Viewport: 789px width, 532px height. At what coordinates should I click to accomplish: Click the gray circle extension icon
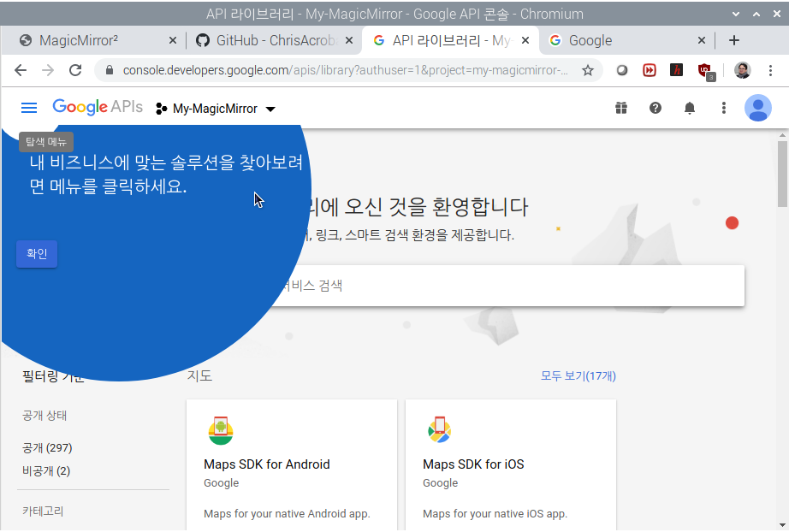pos(622,70)
